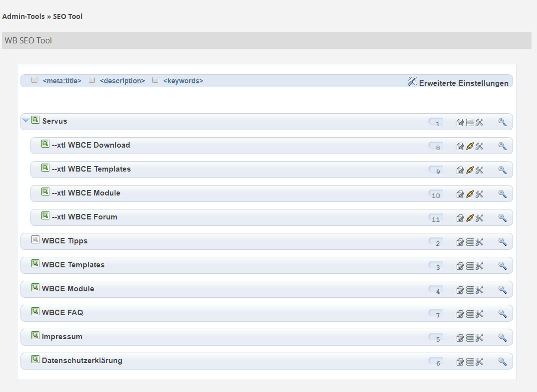Edit the WBCE Tipps page via pencil icon

pyautogui.click(x=460, y=242)
